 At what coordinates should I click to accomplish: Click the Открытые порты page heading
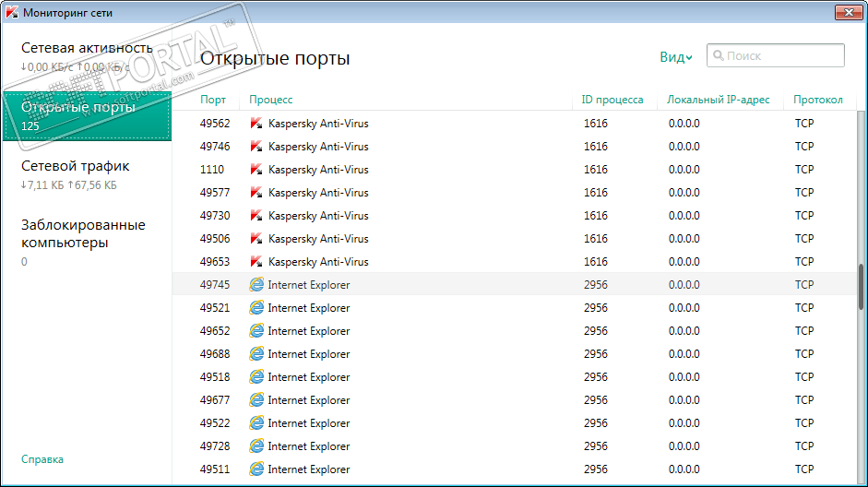tap(275, 58)
